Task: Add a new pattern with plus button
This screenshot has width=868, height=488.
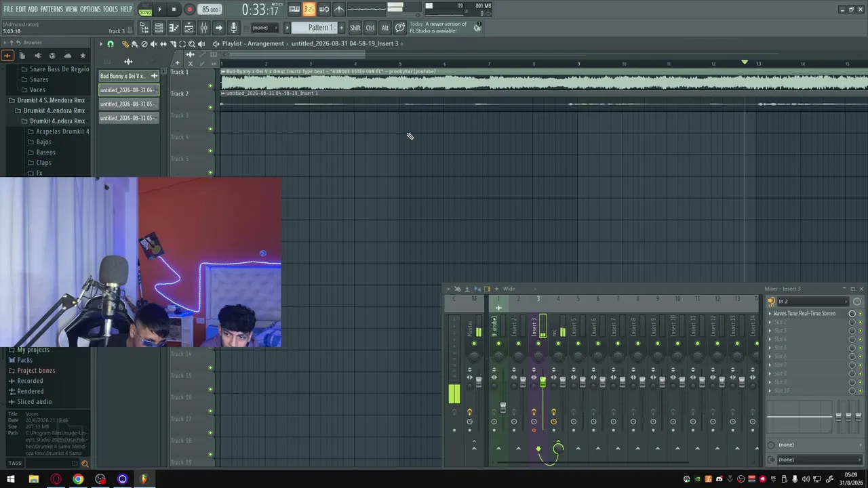Action: pyautogui.click(x=341, y=28)
